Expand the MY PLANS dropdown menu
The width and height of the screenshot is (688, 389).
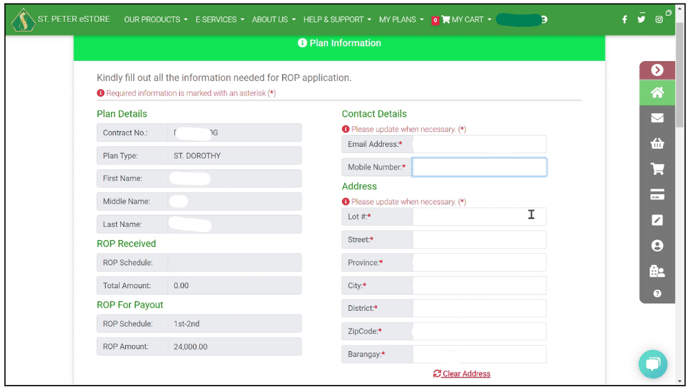pos(401,19)
